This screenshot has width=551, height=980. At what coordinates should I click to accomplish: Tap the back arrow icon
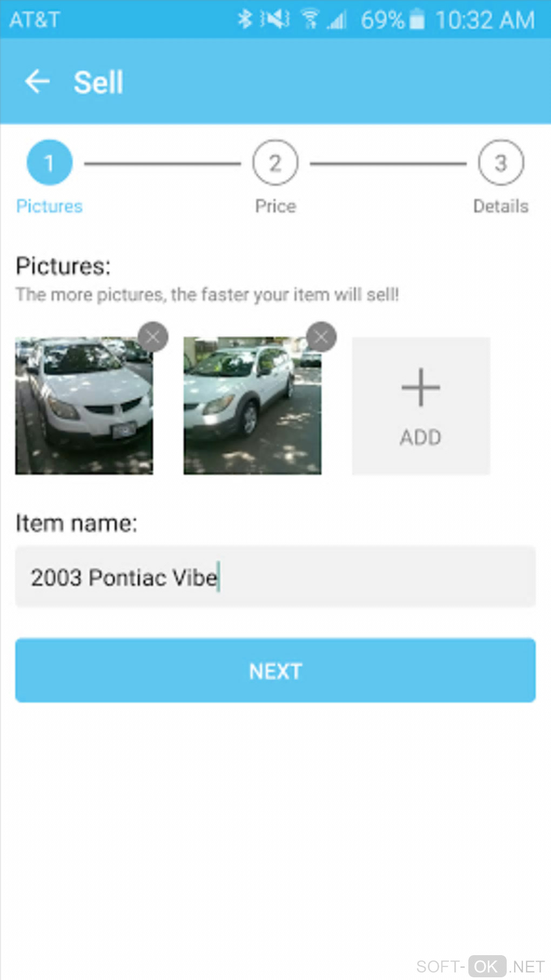37,82
